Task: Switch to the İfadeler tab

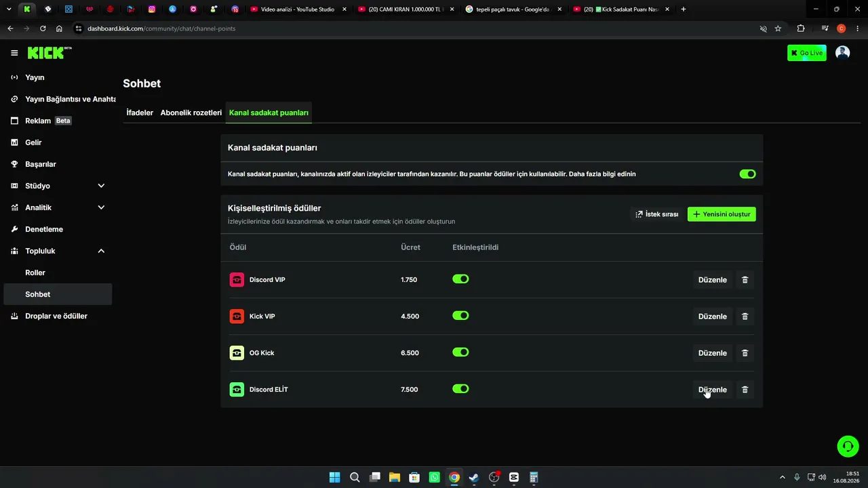Action: 140,113
